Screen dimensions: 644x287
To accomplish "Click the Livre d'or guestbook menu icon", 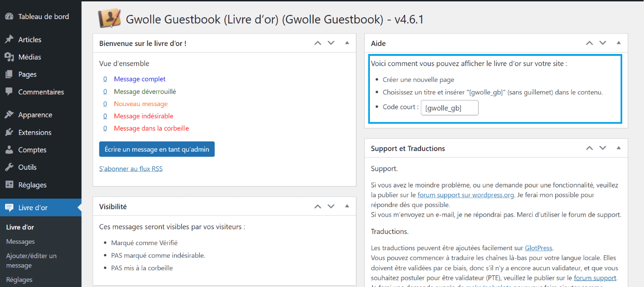I will click(9, 207).
